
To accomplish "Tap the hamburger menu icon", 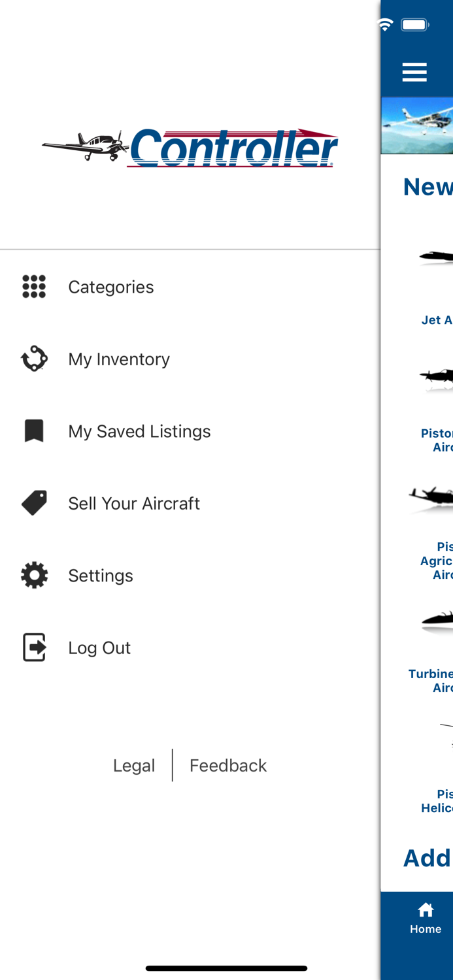I will click(x=414, y=72).
